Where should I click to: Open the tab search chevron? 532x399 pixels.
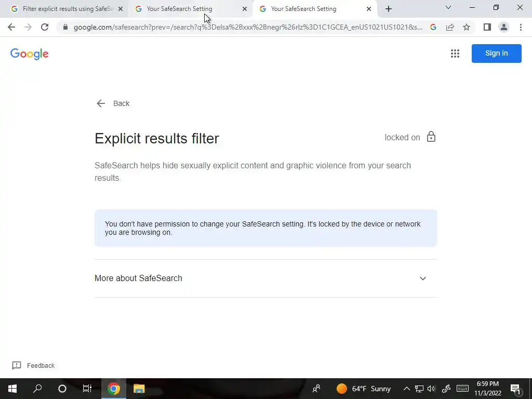(448, 7)
